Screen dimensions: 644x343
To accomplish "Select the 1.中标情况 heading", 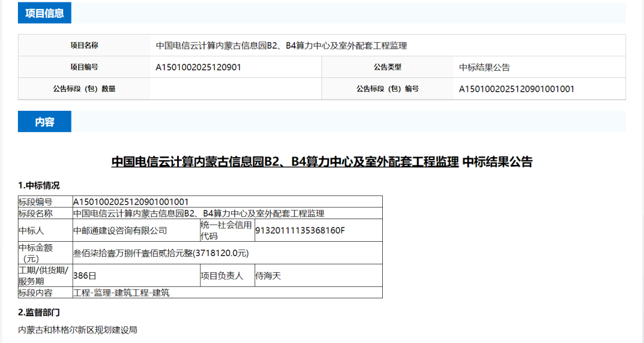I will pos(39,185).
